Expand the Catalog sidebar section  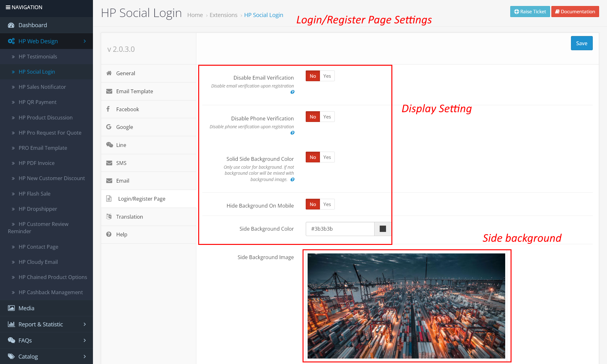(x=84, y=356)
